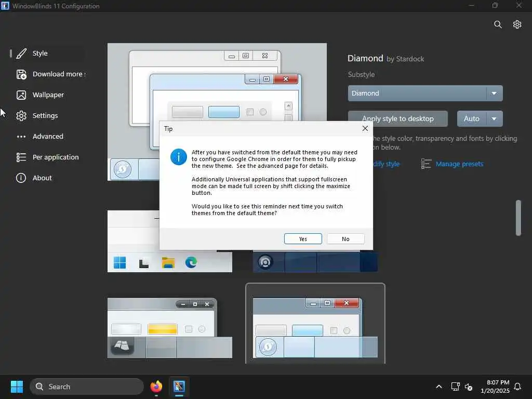Open the Advanced section
Image resolution: width=532 pixels, height=399 pixels.
tap(47, 137)
